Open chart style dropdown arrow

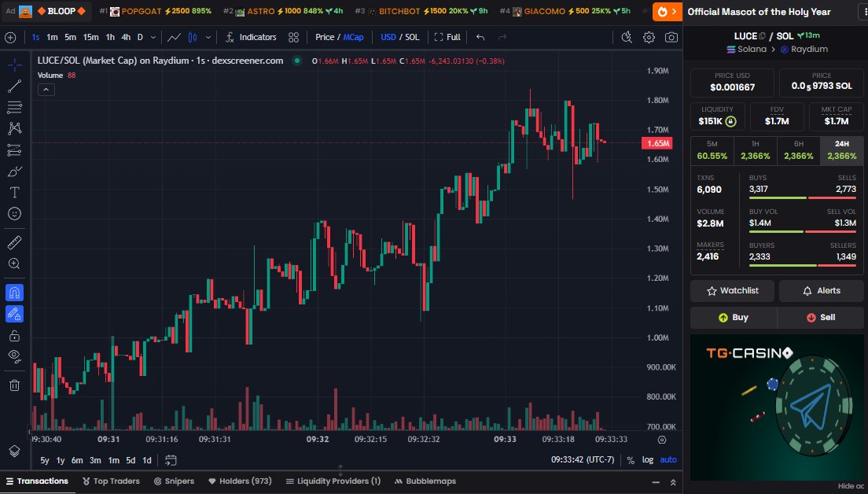point(208,37)
